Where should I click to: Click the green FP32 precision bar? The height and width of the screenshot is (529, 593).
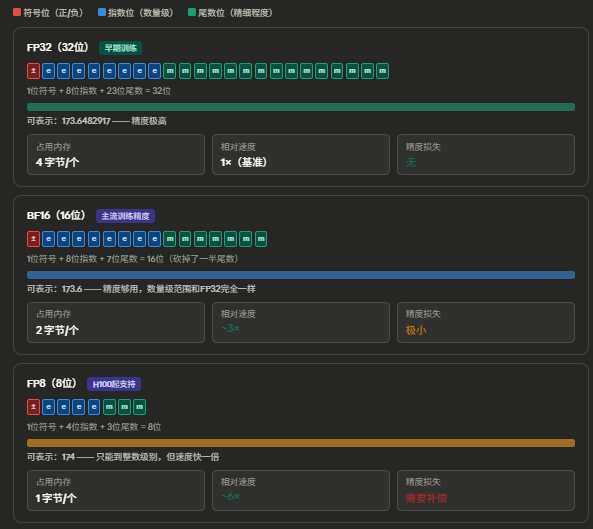click(301, 107)
